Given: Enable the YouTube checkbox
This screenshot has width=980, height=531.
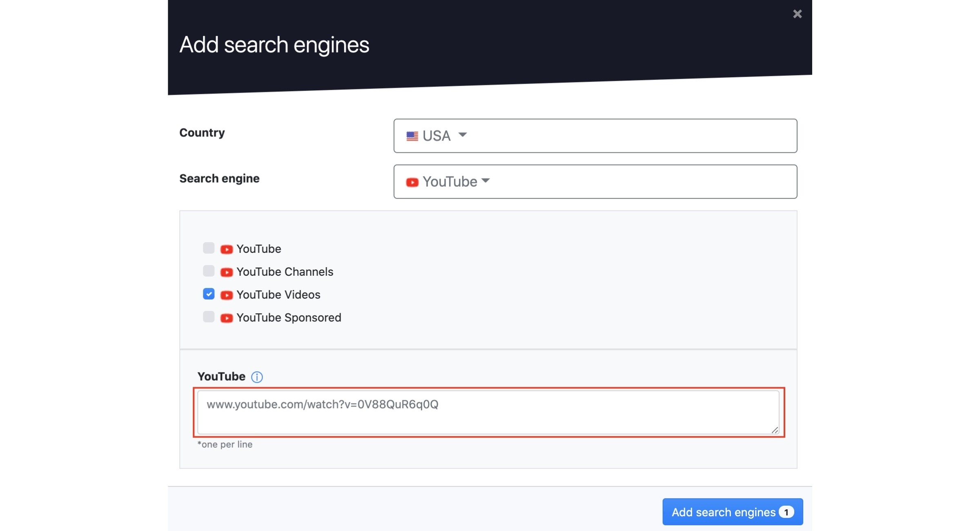Looking at the screenshot, I should coord(209,248).
